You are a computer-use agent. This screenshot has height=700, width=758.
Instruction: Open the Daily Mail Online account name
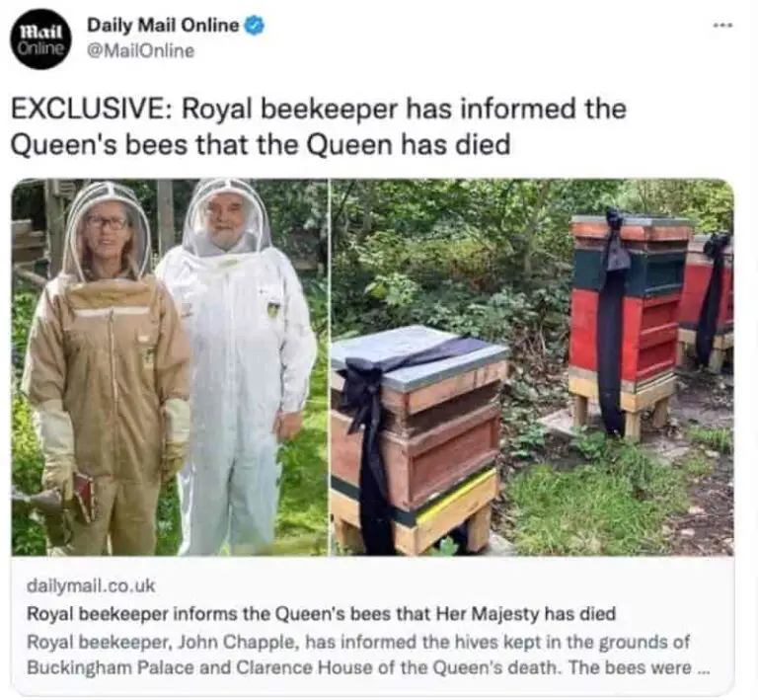click(x=163, y=26)
